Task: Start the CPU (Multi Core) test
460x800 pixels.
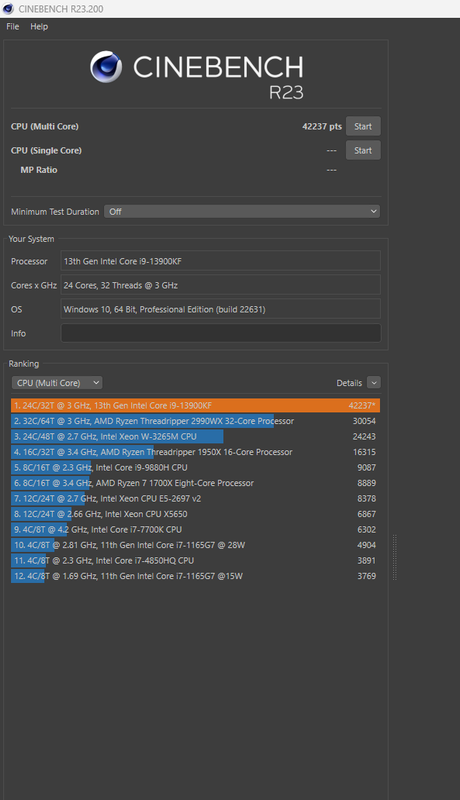Action: coord(363,127)
